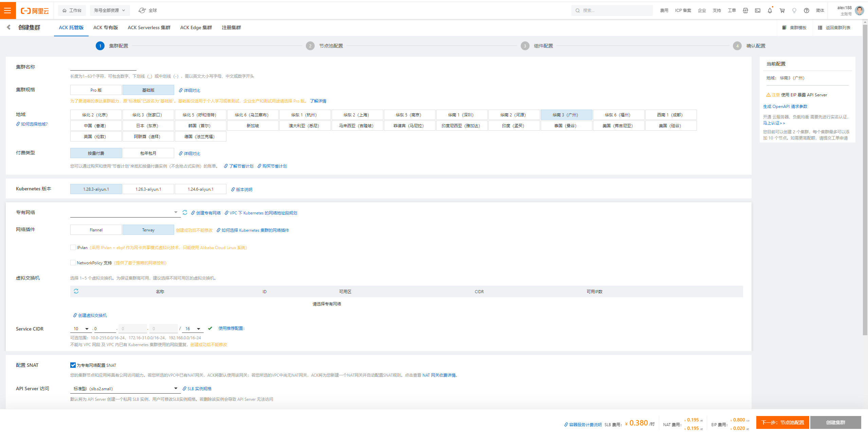The width and height of the screenshot is (868, 435).
Task: Open the shopping cart icon
Action: click(x=782, y=11)
